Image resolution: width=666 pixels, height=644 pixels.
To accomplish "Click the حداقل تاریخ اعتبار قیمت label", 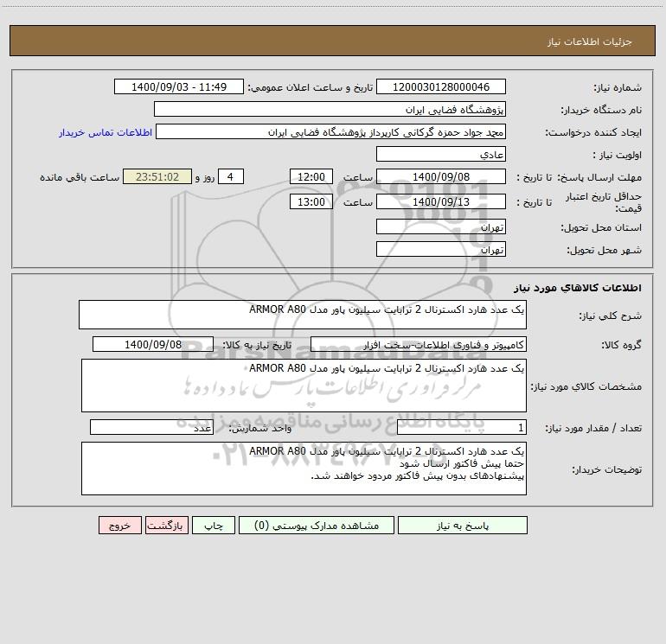I will [x=604, y=202].
